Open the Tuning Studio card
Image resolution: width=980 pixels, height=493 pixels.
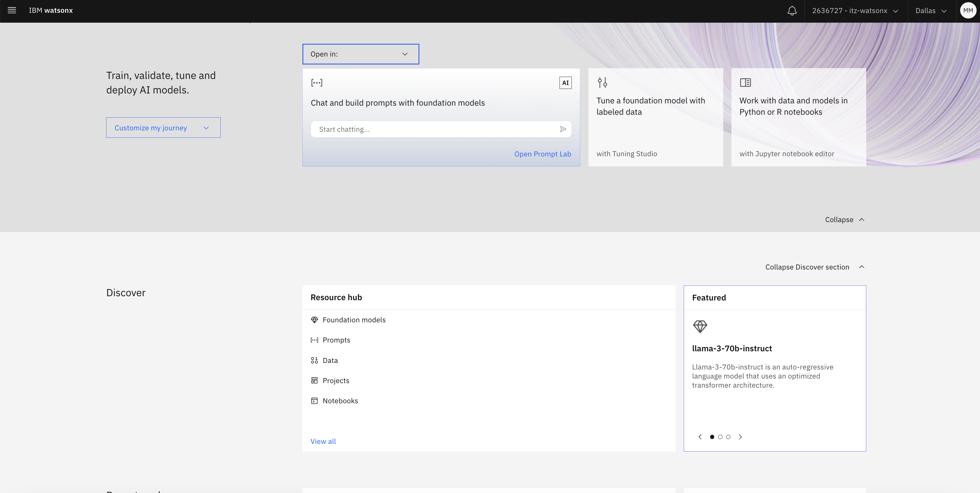pos(655,117)
